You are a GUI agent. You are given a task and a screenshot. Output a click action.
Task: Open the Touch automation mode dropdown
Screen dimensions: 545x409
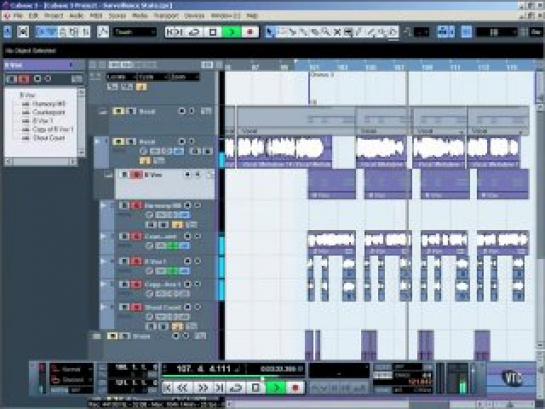(135, 32)
